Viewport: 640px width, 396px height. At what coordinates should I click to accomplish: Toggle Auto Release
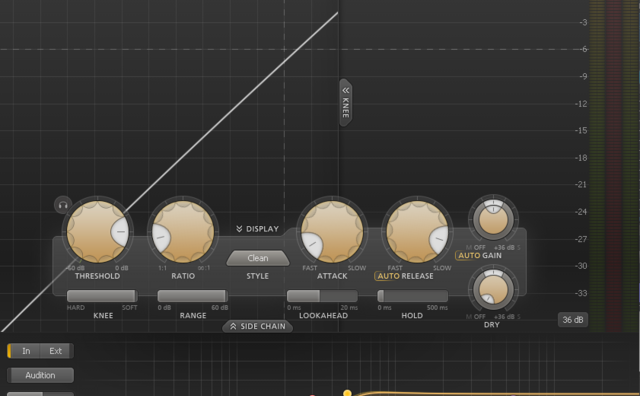387,276
